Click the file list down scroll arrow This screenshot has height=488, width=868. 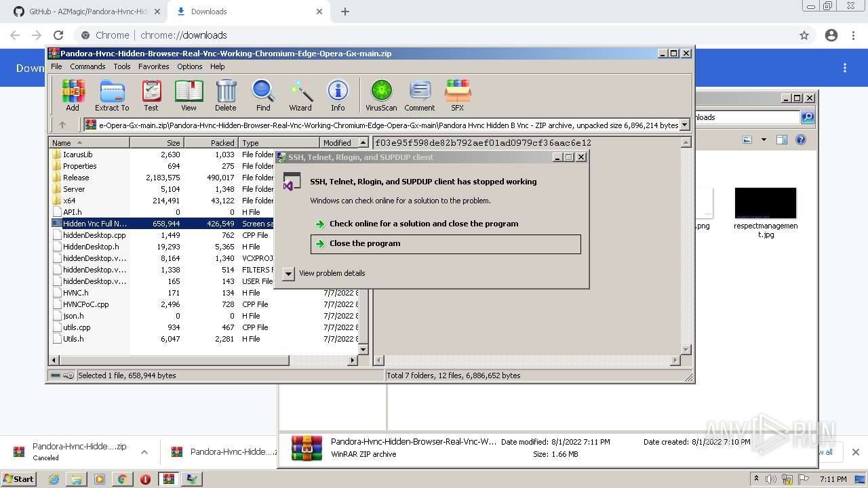[363, 349]
